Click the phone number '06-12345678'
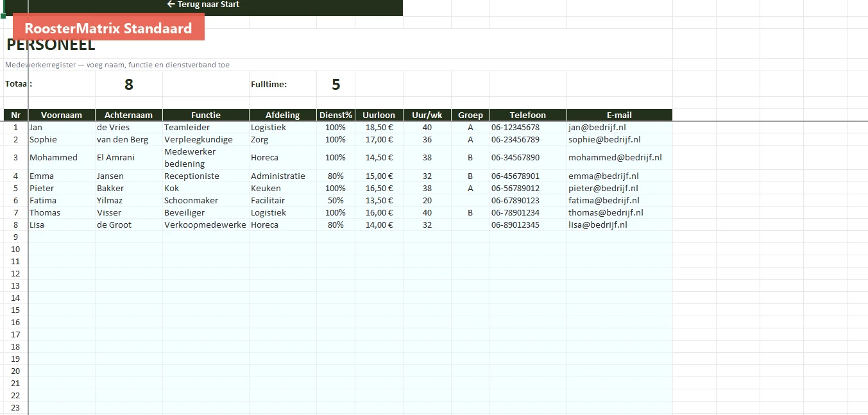 528,128
